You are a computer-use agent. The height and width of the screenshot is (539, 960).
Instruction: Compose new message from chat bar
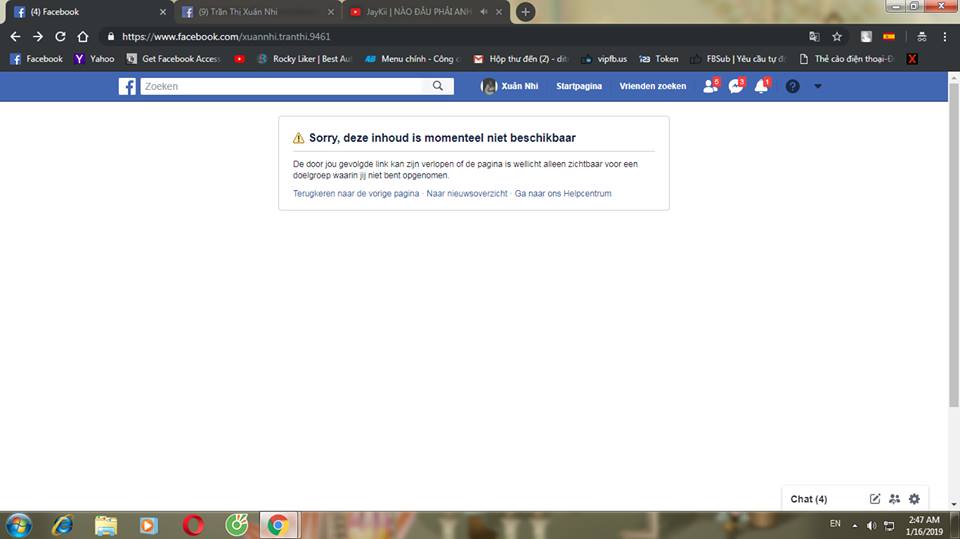[875, 499]
